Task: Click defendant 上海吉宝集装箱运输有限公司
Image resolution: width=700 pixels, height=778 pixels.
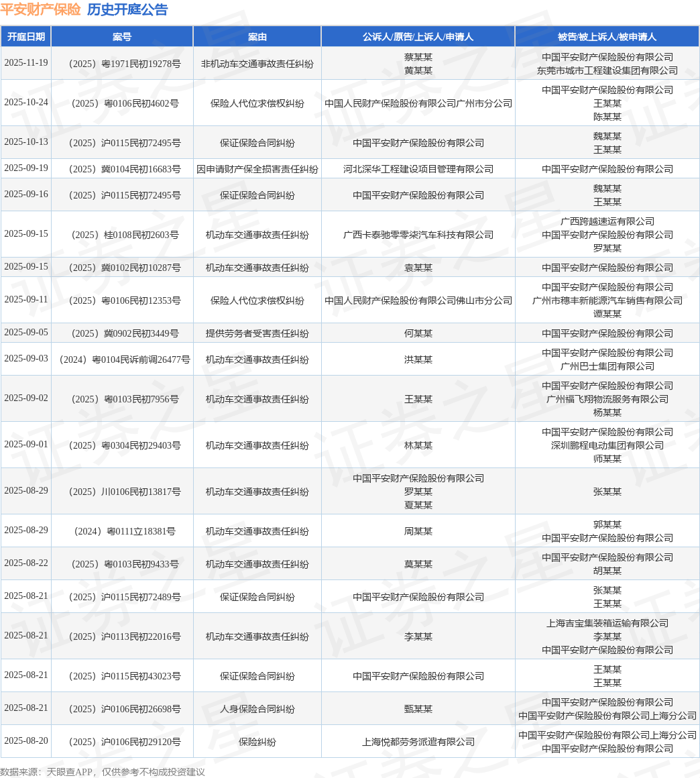Action: click(607, 623)
